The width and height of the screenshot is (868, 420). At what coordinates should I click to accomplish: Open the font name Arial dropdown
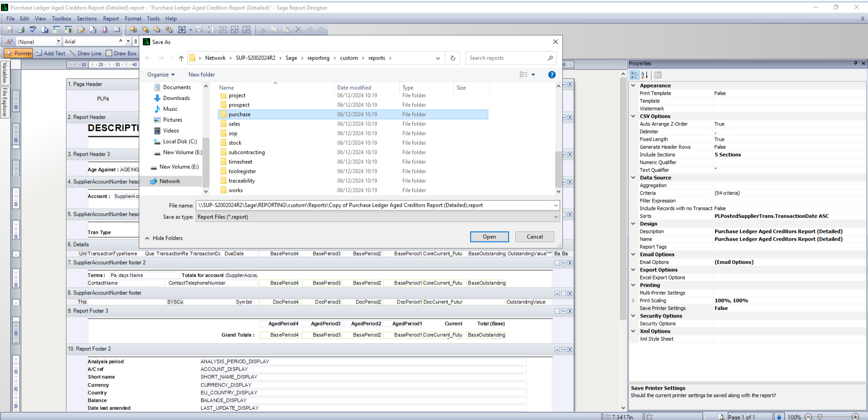(x=128, y=42)
